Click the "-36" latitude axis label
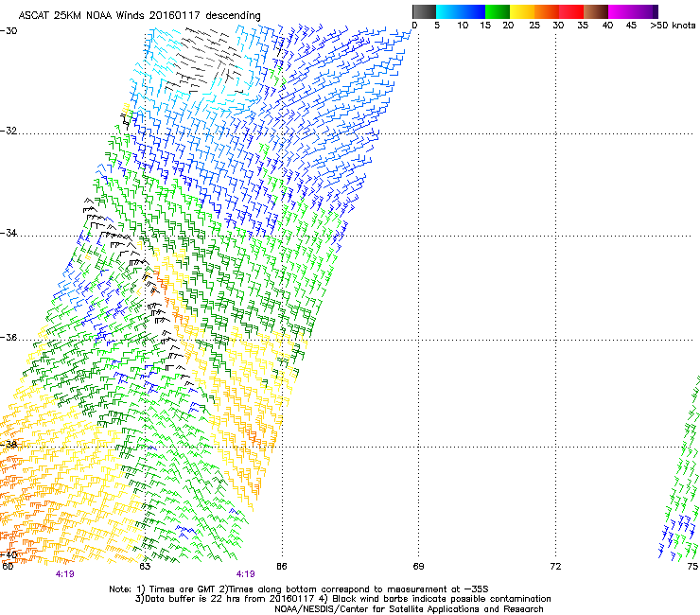Viewport: 700px width, 615px height. pyautogui.click(x=9, y=337)
